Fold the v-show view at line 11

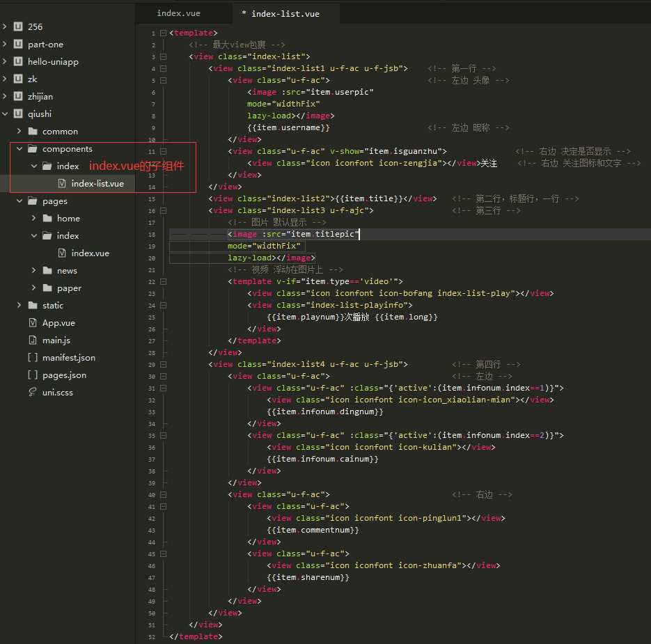(163, 151)
